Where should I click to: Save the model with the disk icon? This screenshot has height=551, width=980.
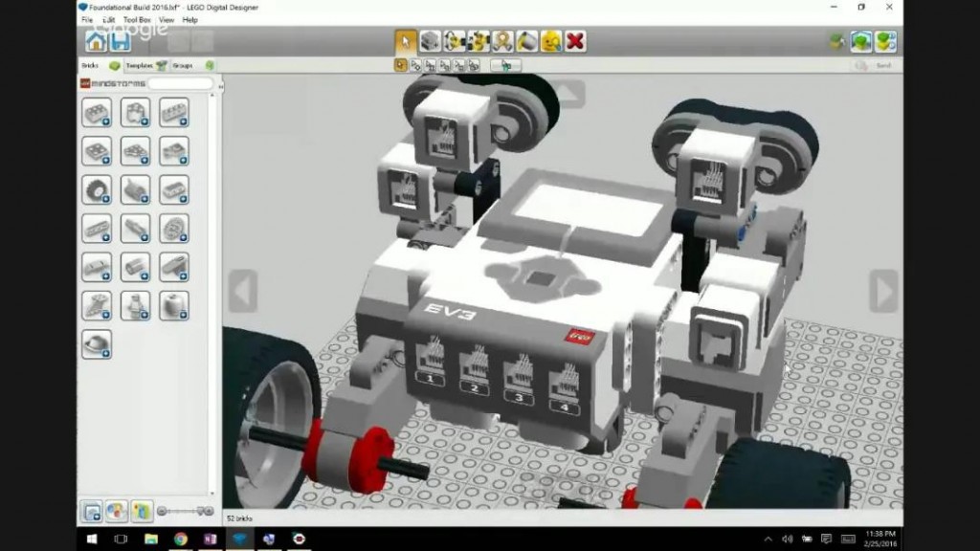tap(120, 42)
